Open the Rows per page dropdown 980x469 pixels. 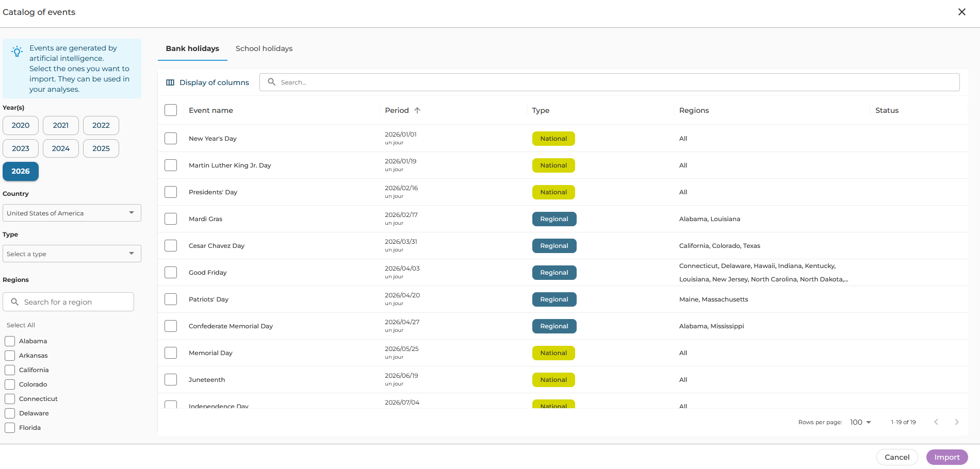pyautogui.click(x=860, y=422)
